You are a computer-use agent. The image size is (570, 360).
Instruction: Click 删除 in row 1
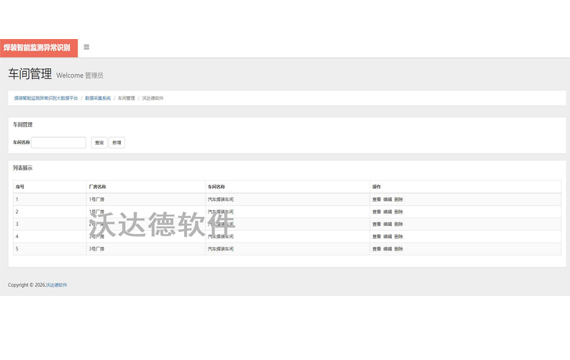click(399, 199)
